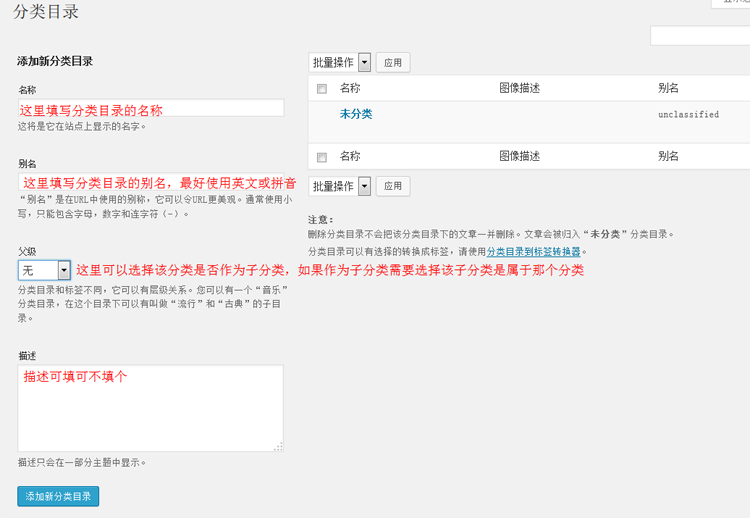
Task: Sort by 名称 column in table header
Action: pos(350,88)
